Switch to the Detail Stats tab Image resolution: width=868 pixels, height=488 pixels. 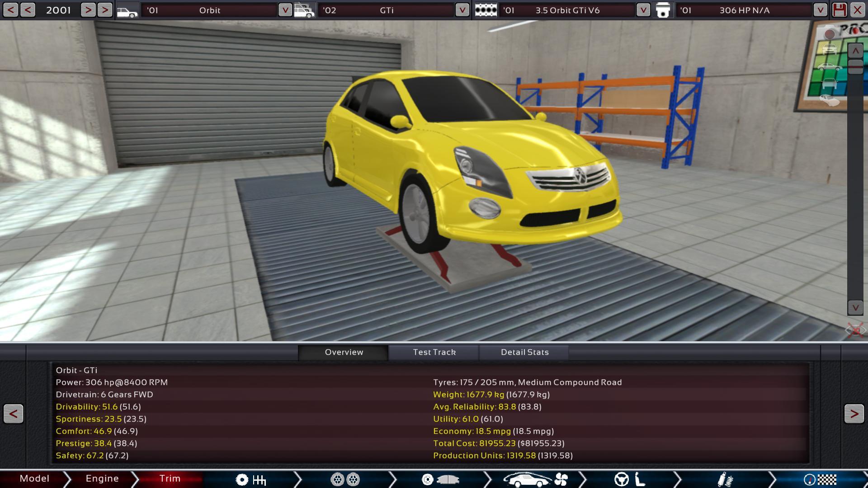coord(524,352)
